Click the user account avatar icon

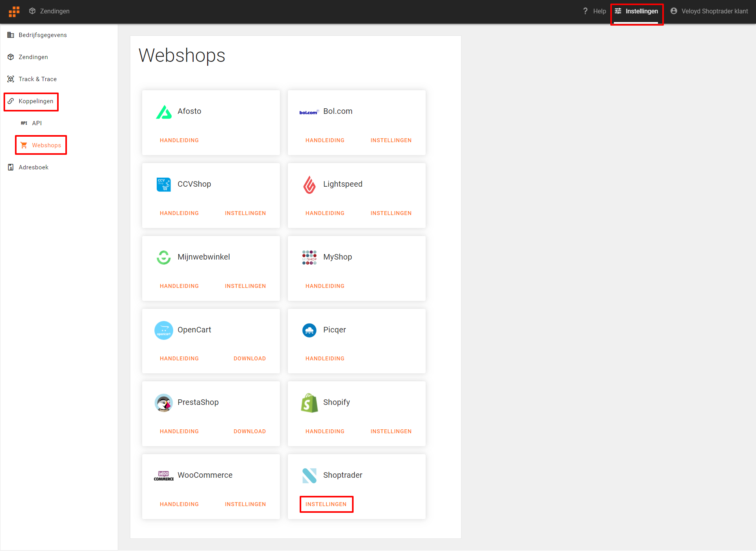[674, 11]
